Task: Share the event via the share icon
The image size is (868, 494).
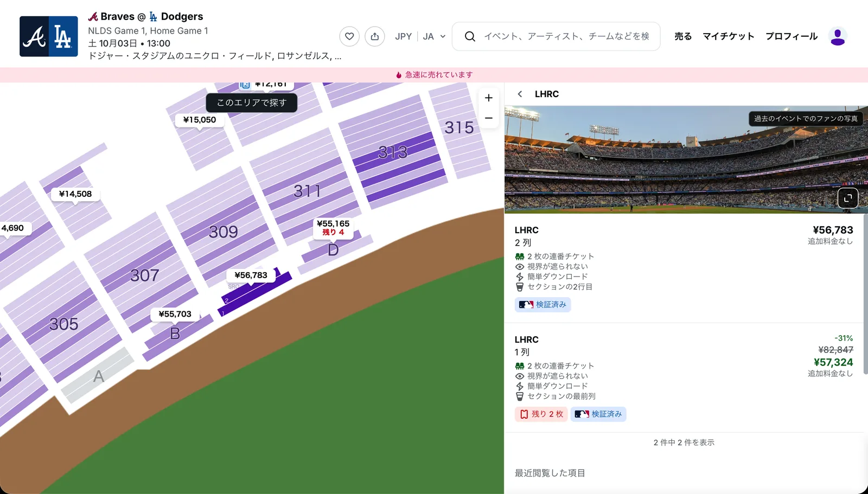Action: (375, 36)
